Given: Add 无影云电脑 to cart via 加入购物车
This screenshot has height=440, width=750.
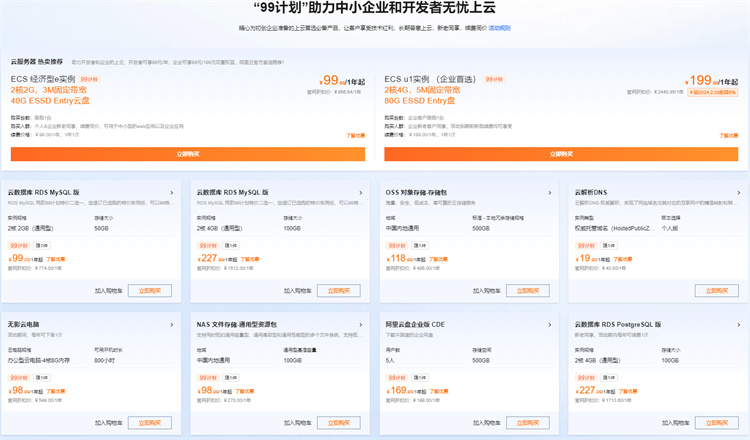Looking at the screenshot, I should point(109,423).
